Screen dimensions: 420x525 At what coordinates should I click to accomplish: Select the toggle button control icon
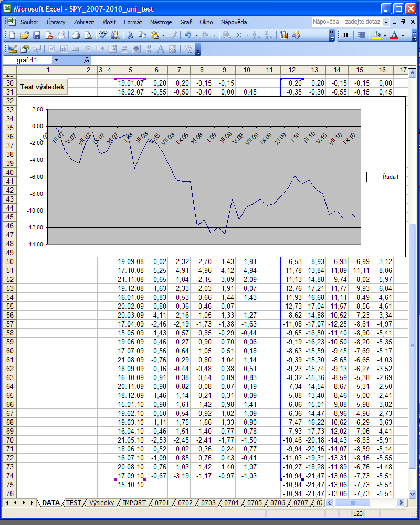click(x=124, y=49)
